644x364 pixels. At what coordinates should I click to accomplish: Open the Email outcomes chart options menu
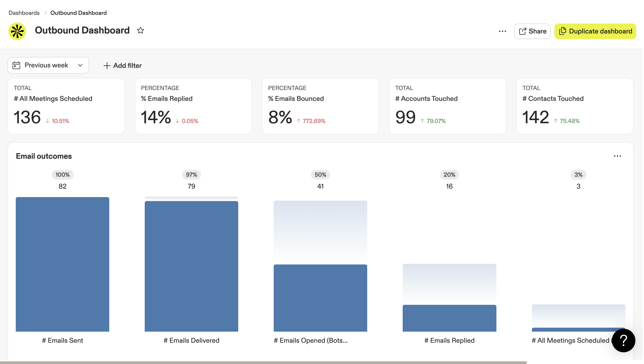coord(618,156)
